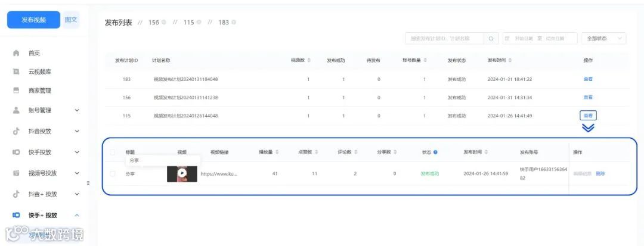Sort detail table by 点赞数

[316, 152]
